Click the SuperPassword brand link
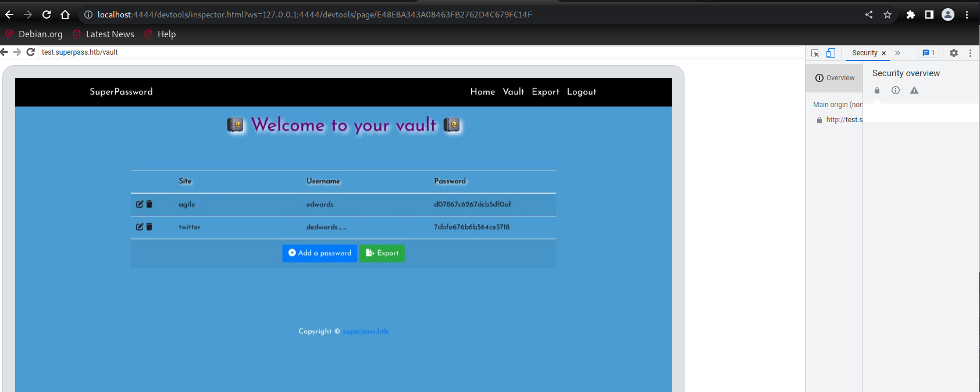 coord(121,91)
